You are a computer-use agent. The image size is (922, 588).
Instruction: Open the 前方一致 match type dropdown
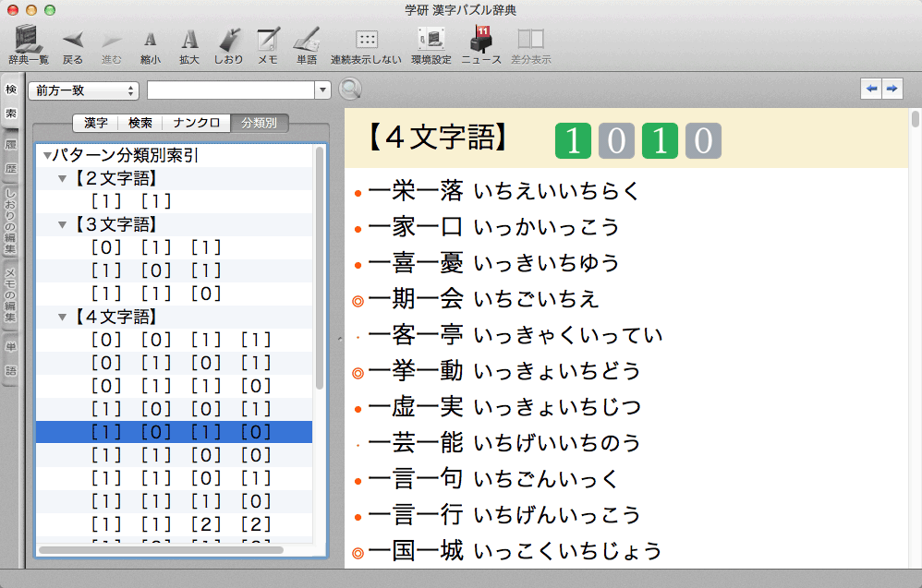83,90
